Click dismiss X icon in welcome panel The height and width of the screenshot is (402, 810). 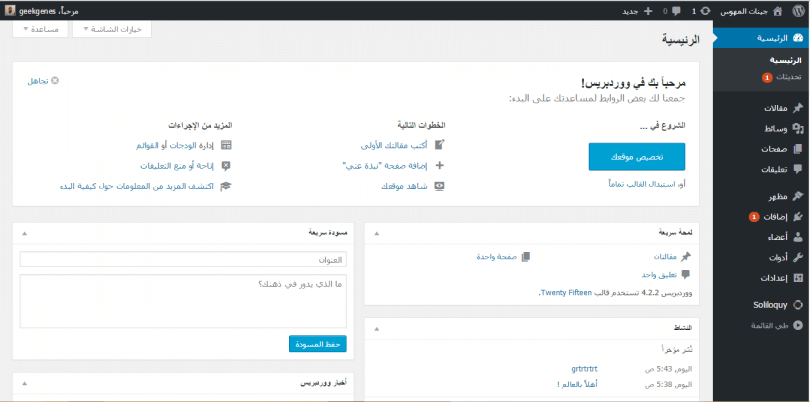tap(55, 81)
